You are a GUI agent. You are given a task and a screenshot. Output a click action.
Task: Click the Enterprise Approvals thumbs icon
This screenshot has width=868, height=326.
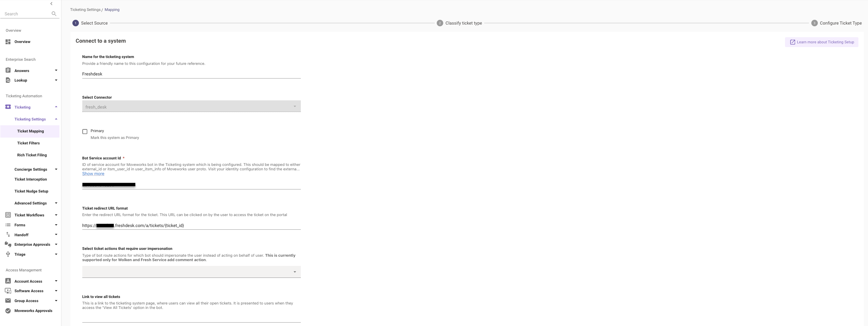point(8,244)
